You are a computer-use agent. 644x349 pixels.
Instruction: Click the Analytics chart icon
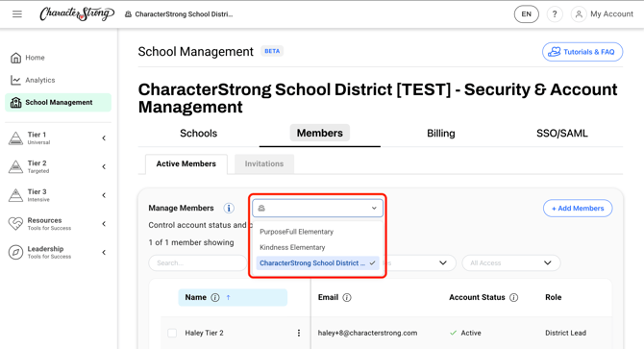[15, 80]
